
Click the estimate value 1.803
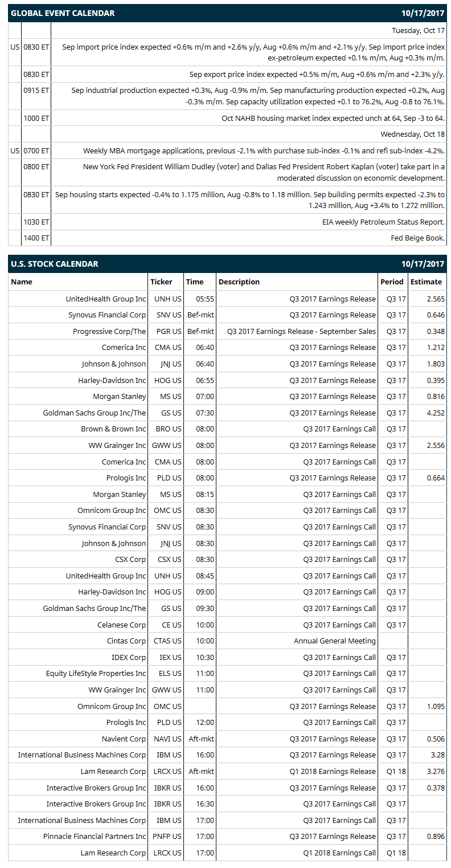[x=436, y=364]
